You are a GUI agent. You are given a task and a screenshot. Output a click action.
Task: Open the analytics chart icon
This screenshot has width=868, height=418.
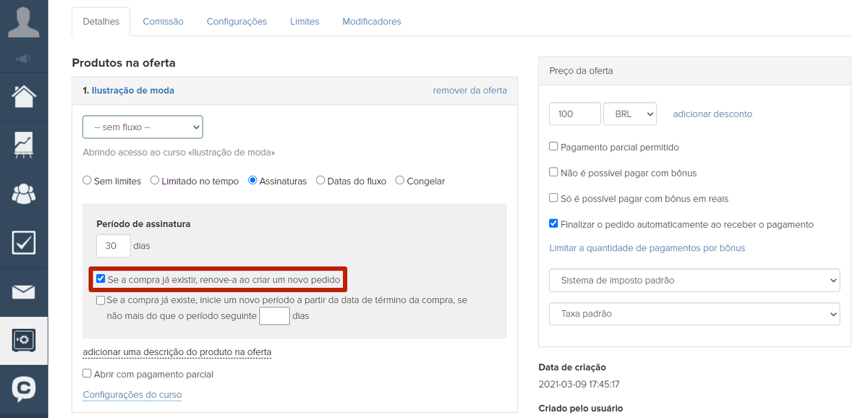coord(24,145)
